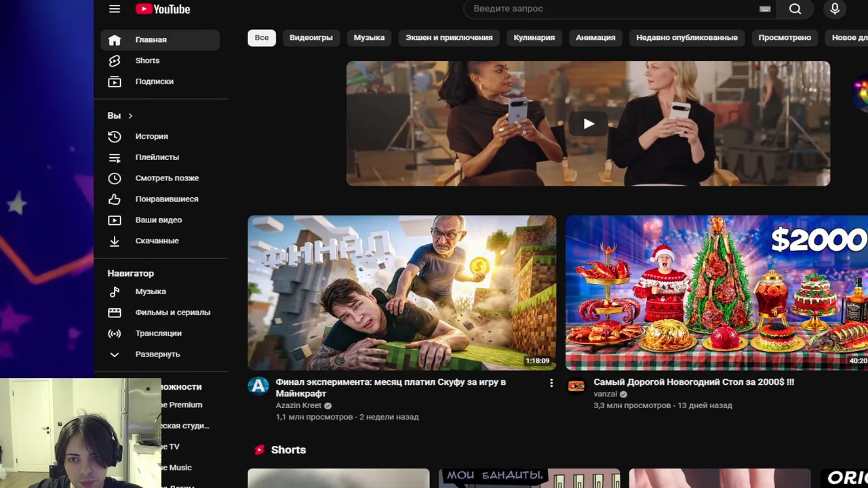
Task: Click the Shorts sidebar icon
Action: click(115, 60)
